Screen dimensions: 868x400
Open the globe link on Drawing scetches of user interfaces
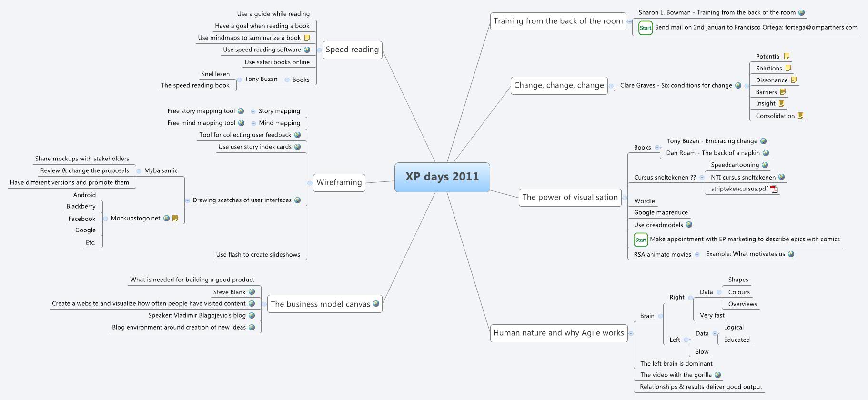coord(297,200)
